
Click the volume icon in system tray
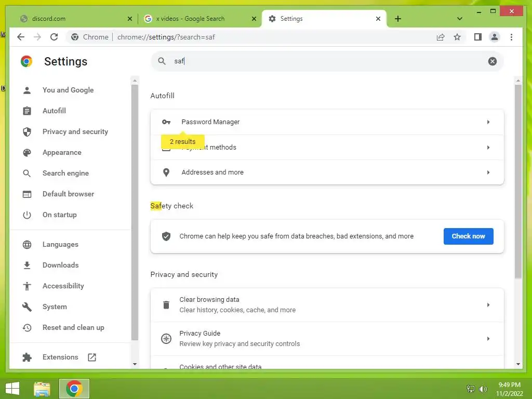pyautogui.click(x=483, y=389)
